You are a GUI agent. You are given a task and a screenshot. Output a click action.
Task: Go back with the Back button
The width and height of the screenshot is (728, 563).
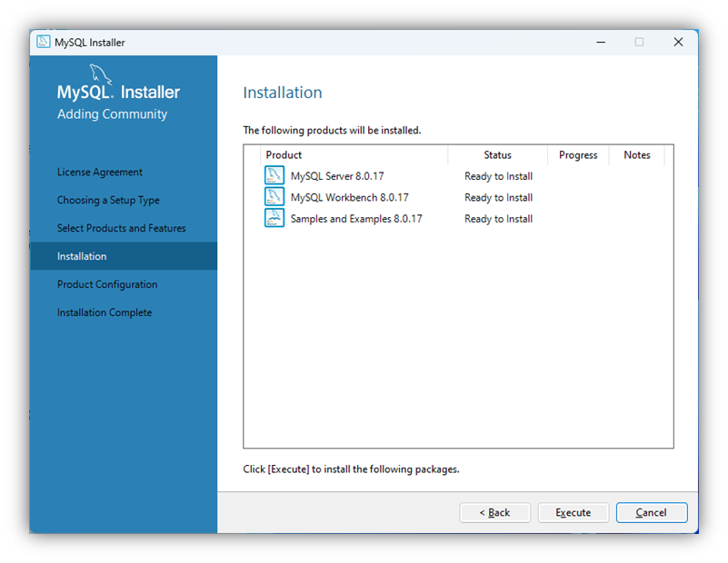pyautogui.click(x=495, y=512)
